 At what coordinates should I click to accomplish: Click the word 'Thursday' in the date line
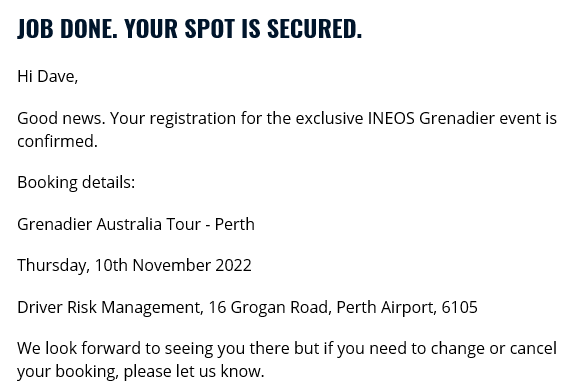point(53,266)
